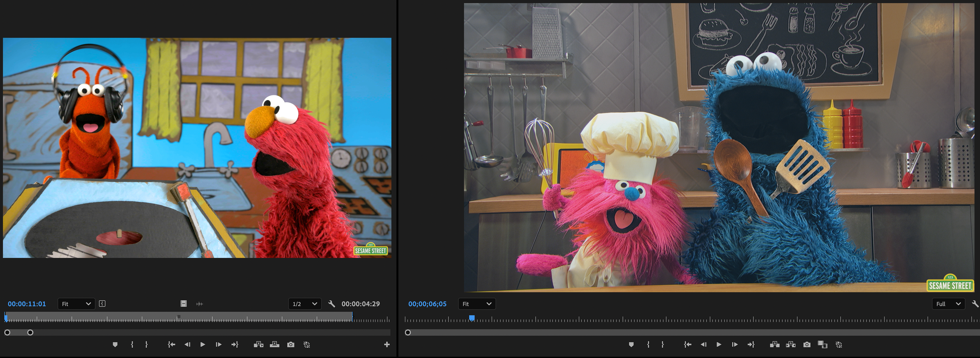Viewport: 980px width, 358px height.
Task: Mark In point in the Source monitor
Action: tap(132, 345)
